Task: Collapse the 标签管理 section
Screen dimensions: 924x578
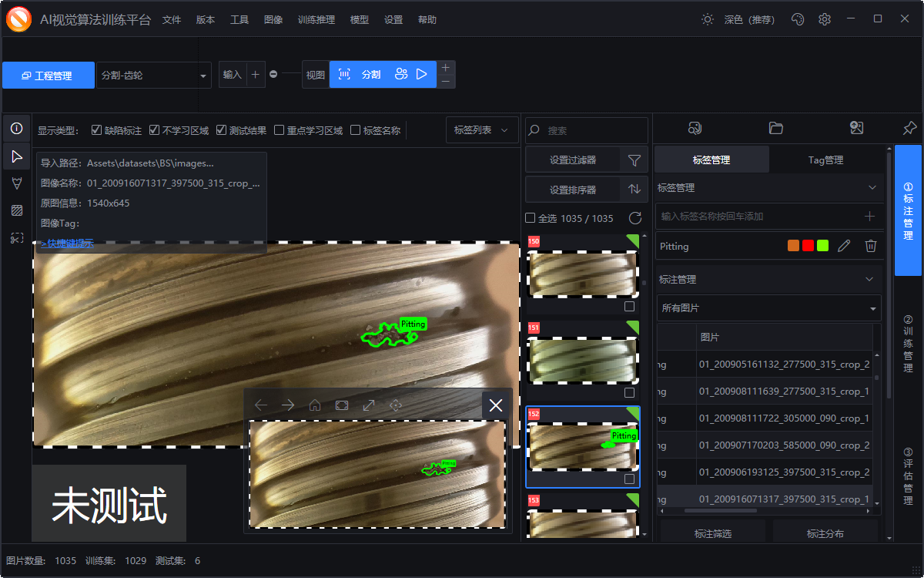Action: (x=872, y=187)
